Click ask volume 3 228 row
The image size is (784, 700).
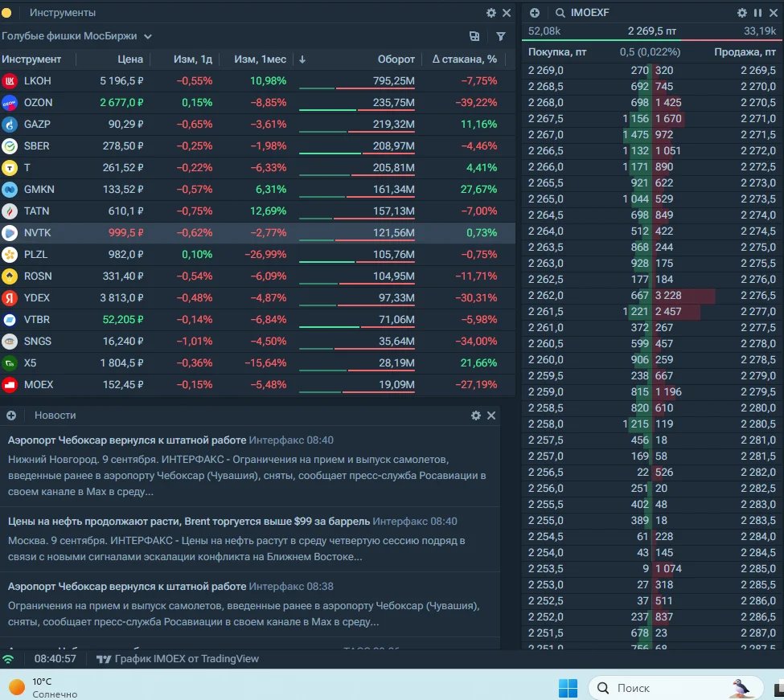click(x=668, y=296)
